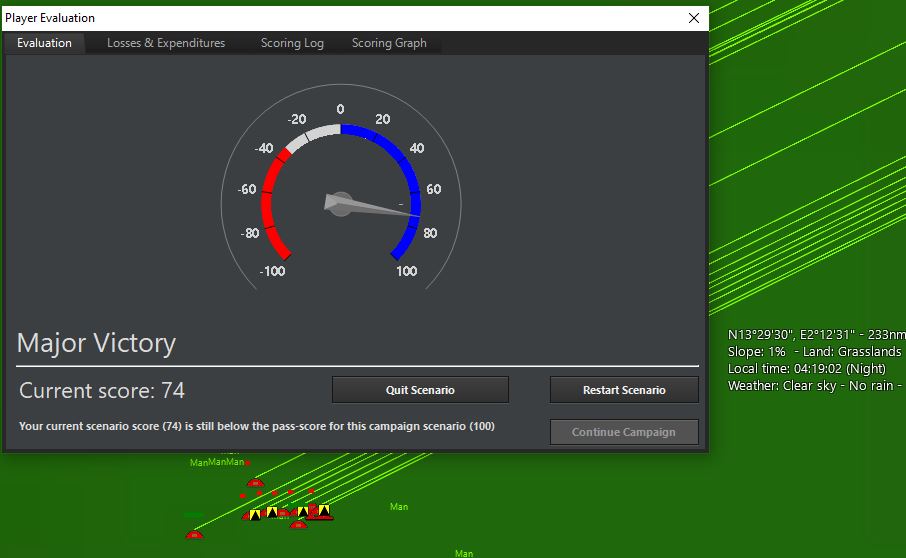Select the isolated red hostile unit at the far lower-left
This screenshot has height=558, width=906.
point(194,535)
